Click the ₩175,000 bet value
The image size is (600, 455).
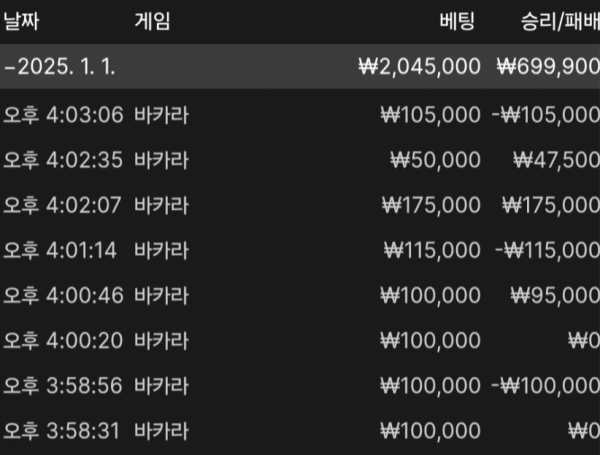pyautogui.click(x=431, y=205)
